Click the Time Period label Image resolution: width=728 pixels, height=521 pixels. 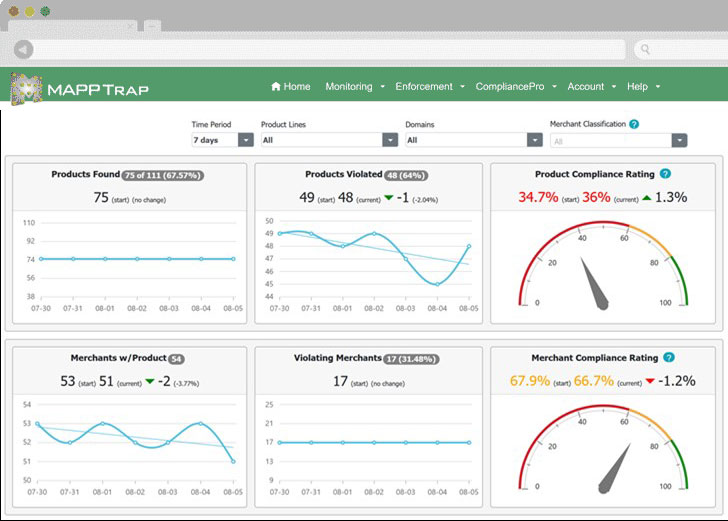211,124
